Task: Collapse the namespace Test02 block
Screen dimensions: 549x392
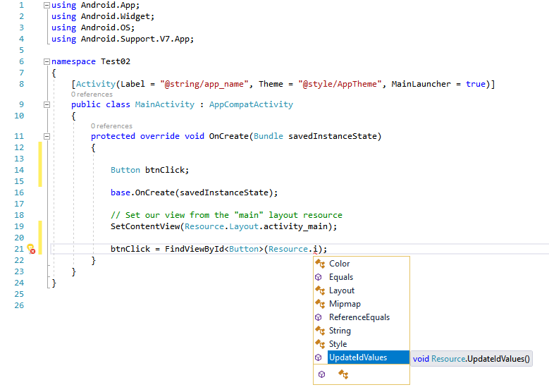Action: tap(47, 61)
